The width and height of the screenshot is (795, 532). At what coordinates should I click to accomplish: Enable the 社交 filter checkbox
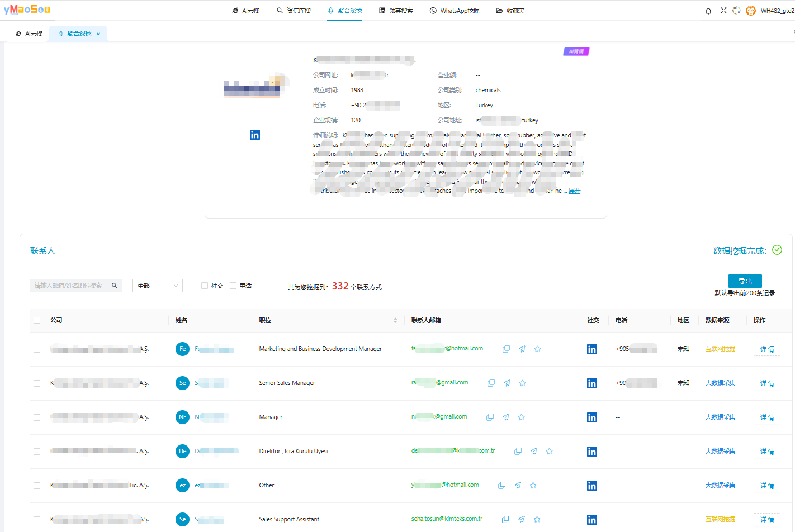click(x=205, y=286)
